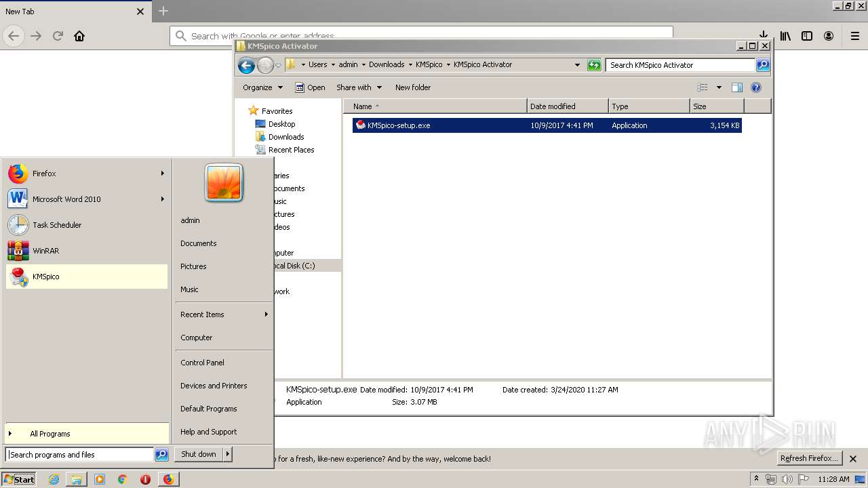Click Search KMSpico Activator field
The image size is (868, 488).
680,65
